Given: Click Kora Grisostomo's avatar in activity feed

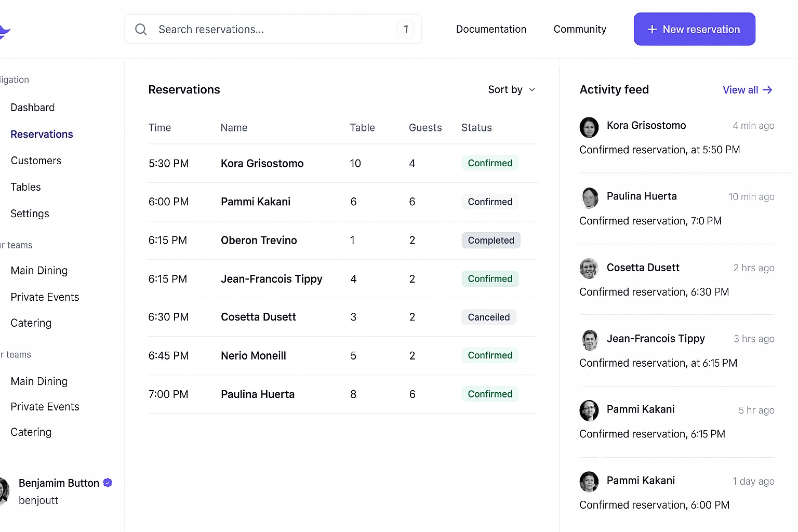Looking at the screenshot, I should pos(589,127).
